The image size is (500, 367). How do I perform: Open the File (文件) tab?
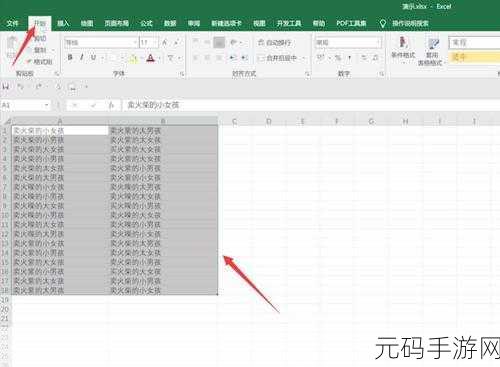[13, 23]
